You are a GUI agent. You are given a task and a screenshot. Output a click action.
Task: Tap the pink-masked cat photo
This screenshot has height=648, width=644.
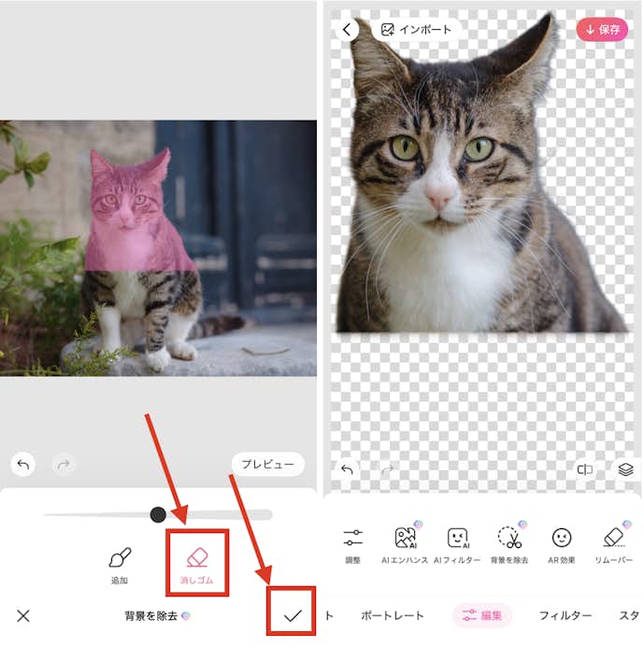point(158,248)
